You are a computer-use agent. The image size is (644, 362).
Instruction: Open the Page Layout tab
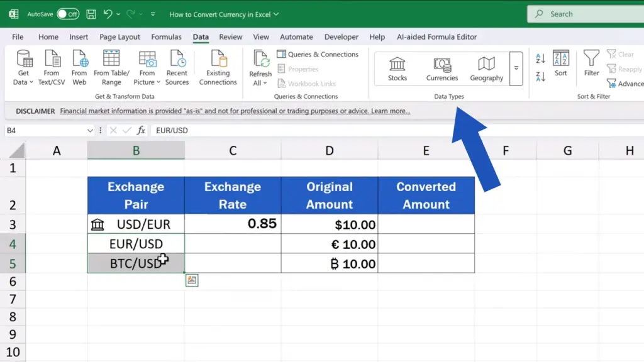119,37
